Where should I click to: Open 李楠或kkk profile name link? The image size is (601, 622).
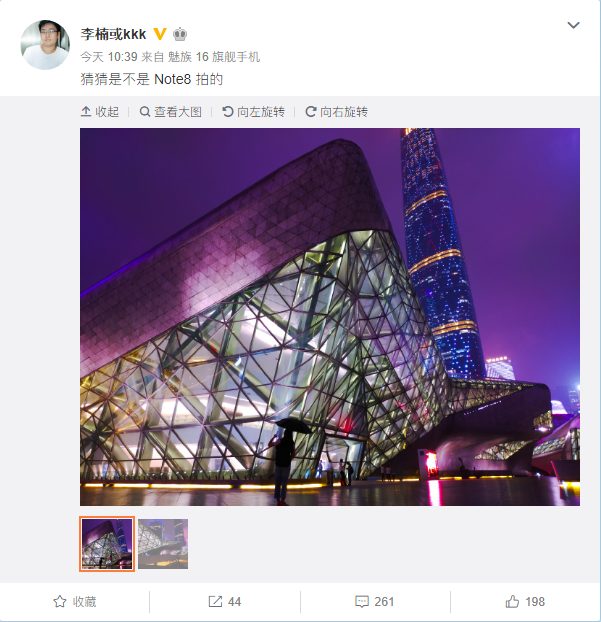coord(113,34)
